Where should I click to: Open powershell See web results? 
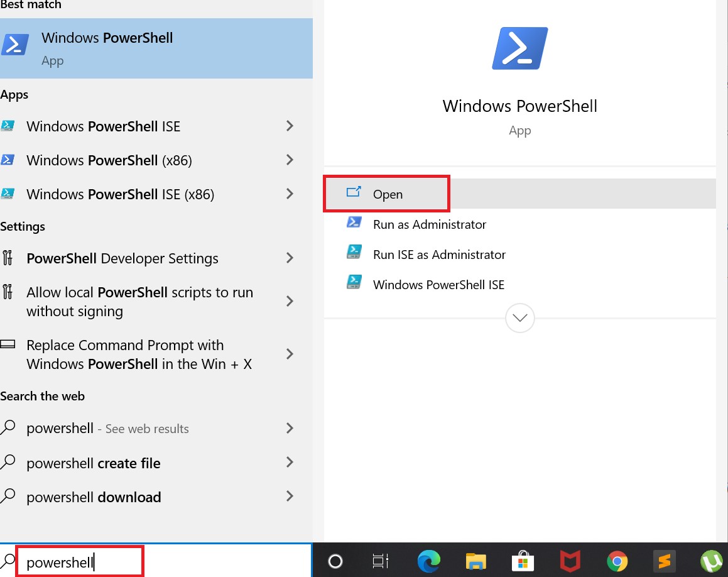click(x=107, y=429)
